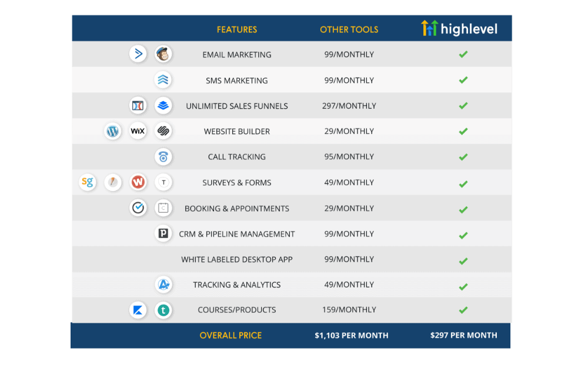Screen dimensions: 588x365
Task: Click the SG SurveyGizmo icon
Action: pyautogui.click(x=88, y=182)
